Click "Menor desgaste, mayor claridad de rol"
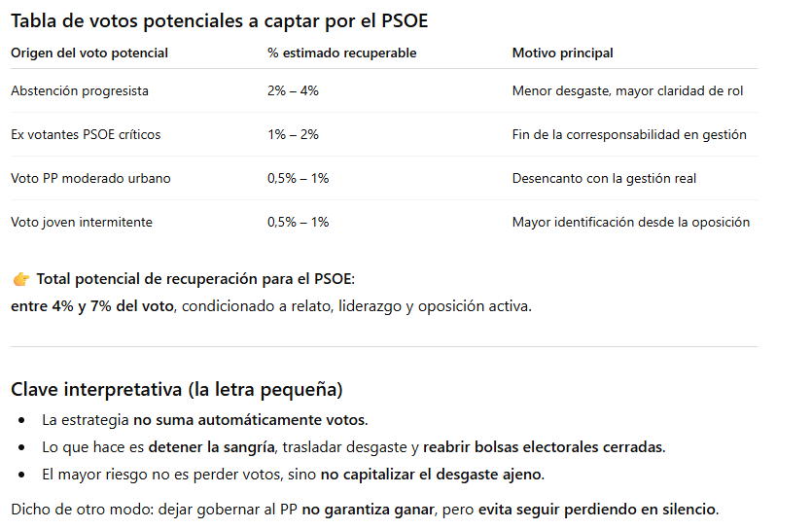 click(627, 90)
